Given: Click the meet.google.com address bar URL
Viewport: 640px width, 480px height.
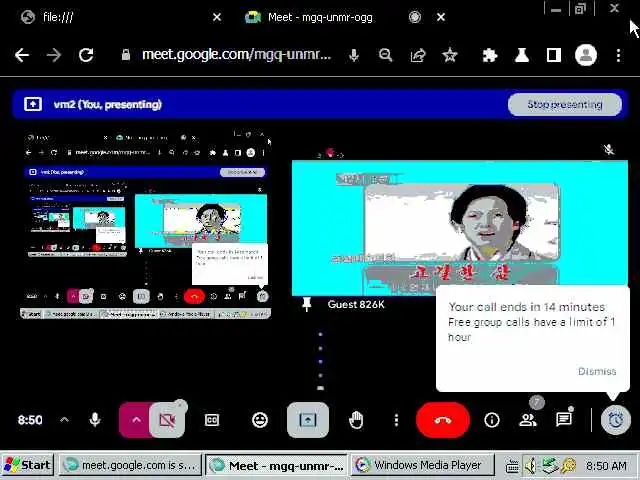Looking at the screenshot, I should click(x=236, y=54).
